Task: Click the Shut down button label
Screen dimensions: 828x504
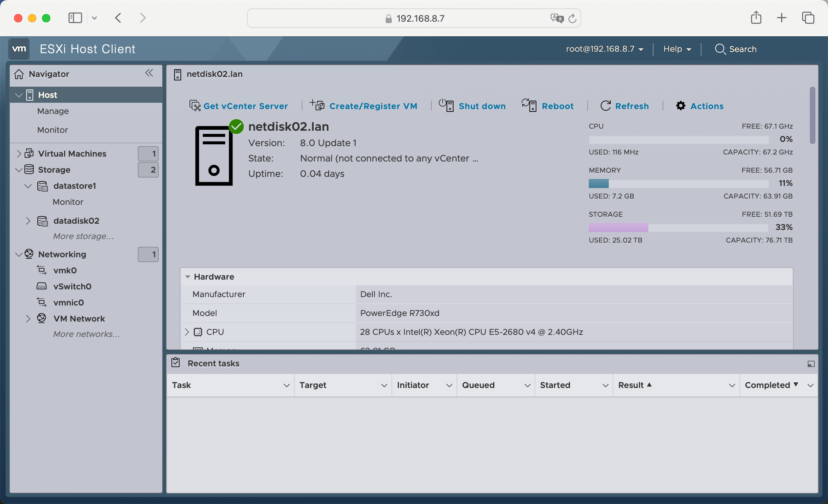Action: 482,106
